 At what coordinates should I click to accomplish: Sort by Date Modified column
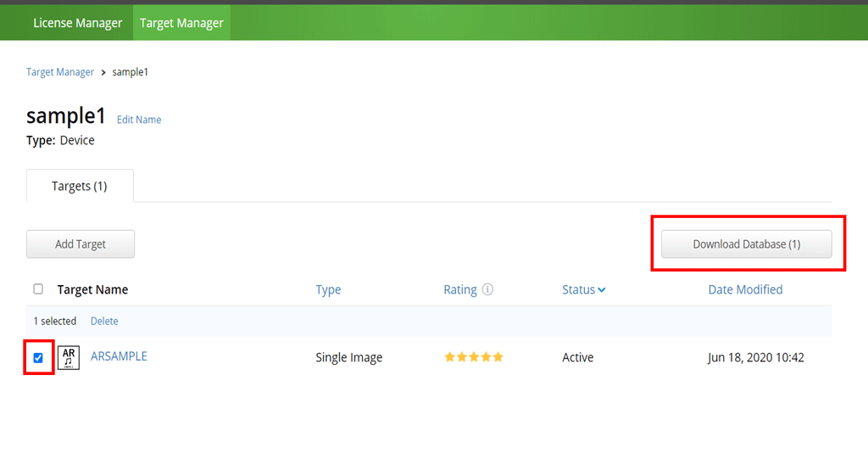pos(745,290)
